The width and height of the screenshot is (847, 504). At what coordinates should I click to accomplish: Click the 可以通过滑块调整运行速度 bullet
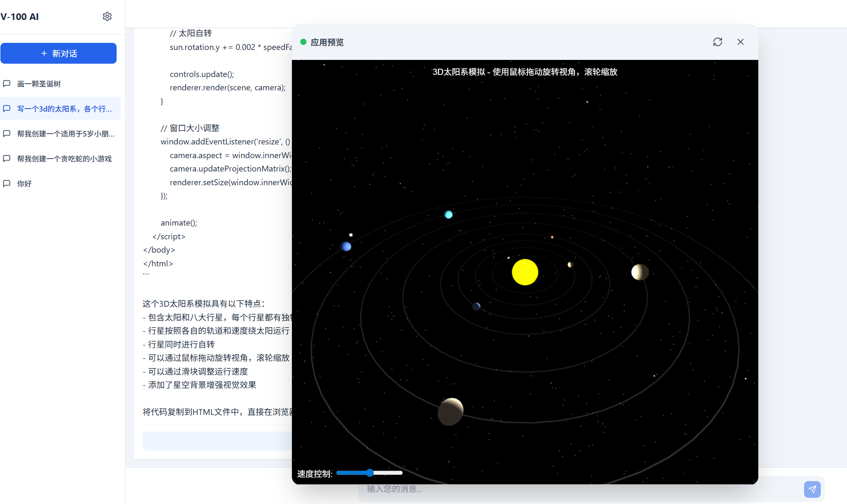click(x=195, y=372)
